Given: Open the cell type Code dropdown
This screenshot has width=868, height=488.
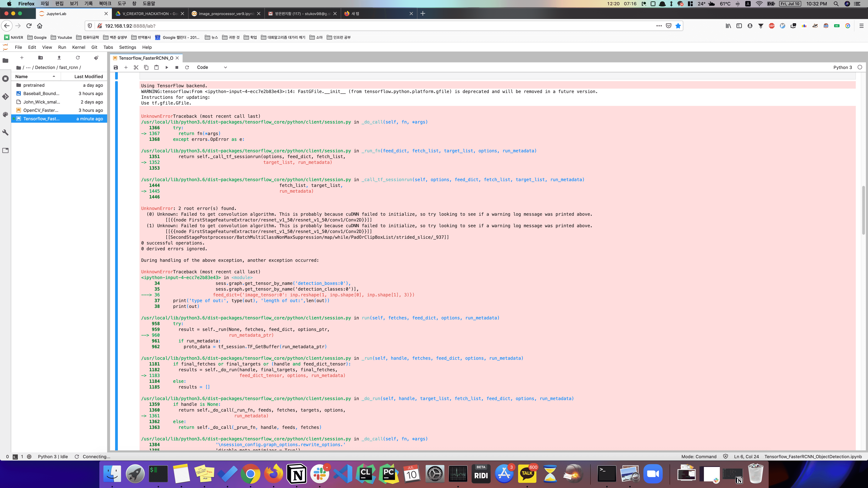Looking at the screenshot, I should pyautogui.click(x=212, y=67).
